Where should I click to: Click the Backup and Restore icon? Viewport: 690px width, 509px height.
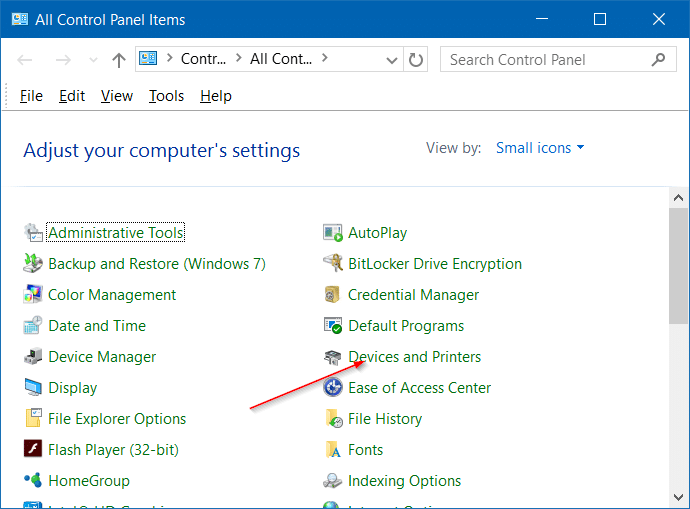[x=33, y=264]
